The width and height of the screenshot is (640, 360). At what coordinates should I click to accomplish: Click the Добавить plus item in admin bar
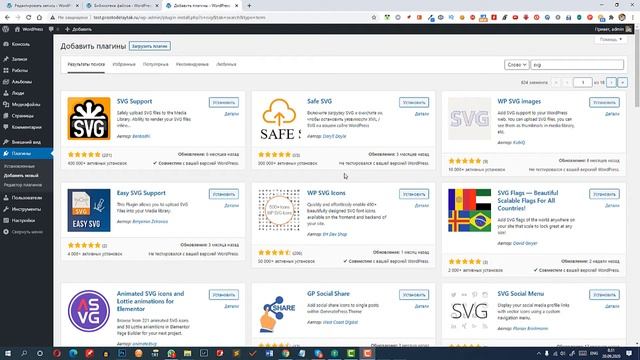(78, 29)
